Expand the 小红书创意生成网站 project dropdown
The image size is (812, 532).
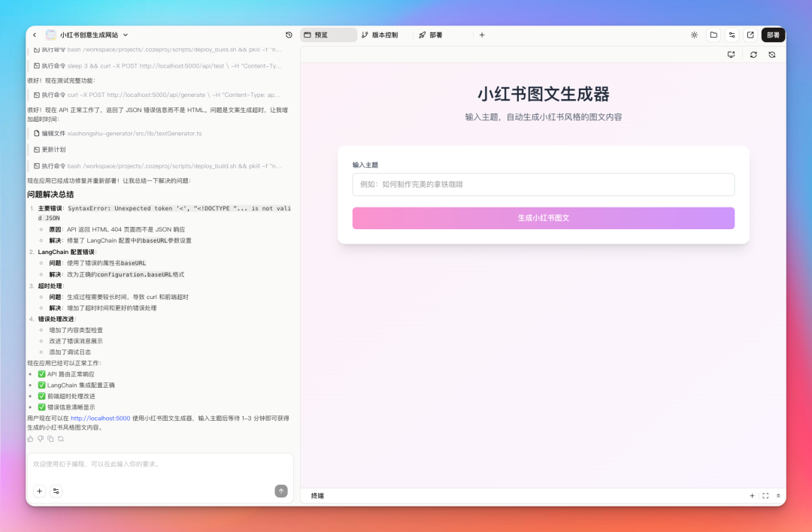pos(125,35)
